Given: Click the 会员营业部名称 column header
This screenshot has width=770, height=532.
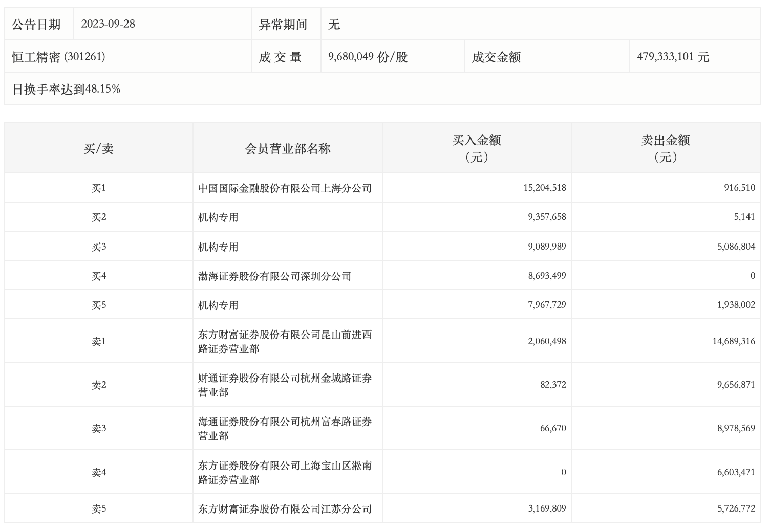Looking at the screenshot, I should (x=288, y=148).
